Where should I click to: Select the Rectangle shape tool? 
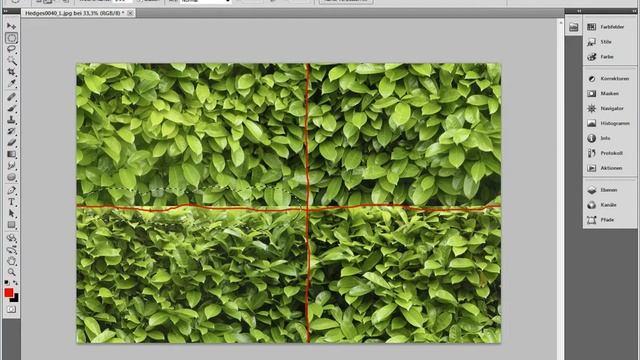click(x=11, y=225)
